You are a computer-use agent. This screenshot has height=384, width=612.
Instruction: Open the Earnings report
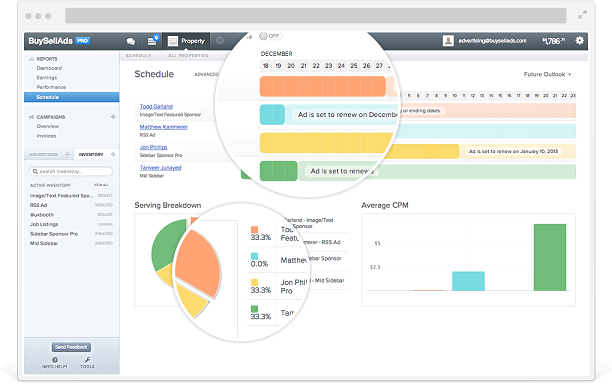(46, 78)
